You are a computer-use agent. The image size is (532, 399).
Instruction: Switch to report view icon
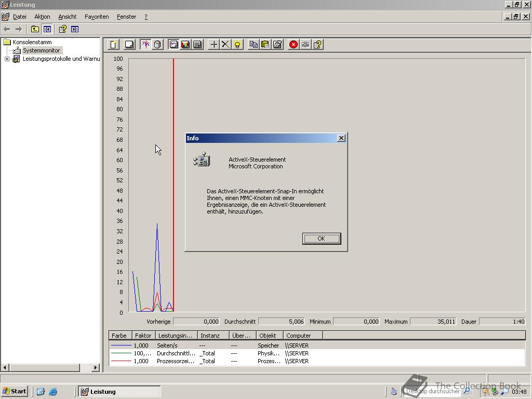197,45
